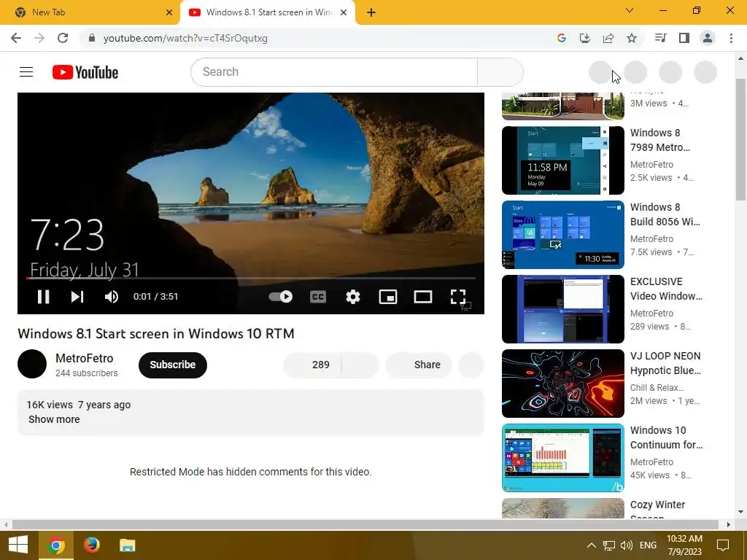
Task: Toggle closed captions CC
Action: click(318, 297)
